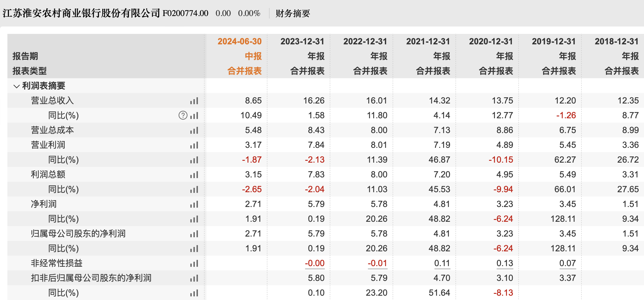The width and height of the screenshot is (644, 300).
Task: Click the 27.65 cell in 2018 column
Action: [x=628, y=189]
